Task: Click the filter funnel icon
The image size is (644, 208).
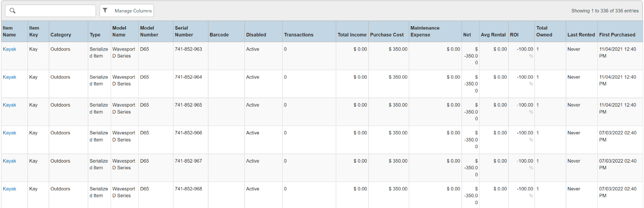Action: click(105, 10)
